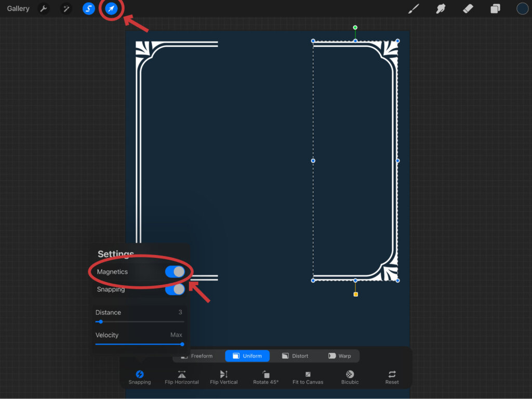Image resolution: width=532 pixels, height=399 pixels.
Task: Return to the Gallery
Action: [x=18, y=9]
